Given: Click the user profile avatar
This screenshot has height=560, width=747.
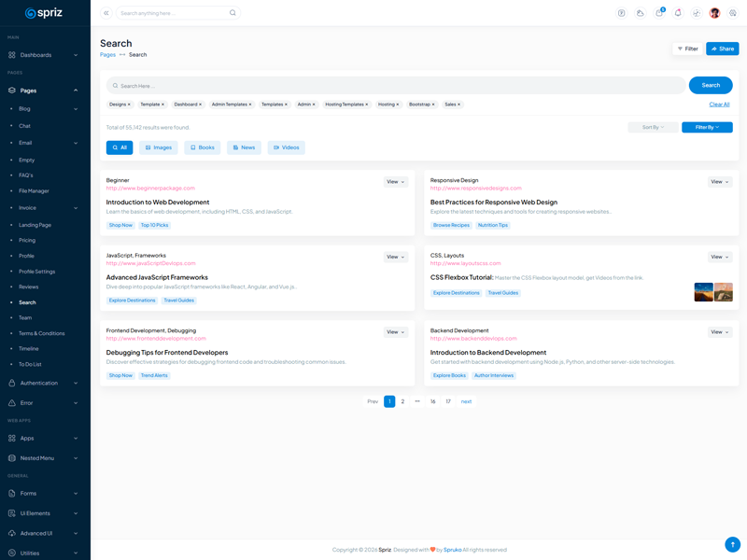Looking at the screenshot, I should [714, 13].
